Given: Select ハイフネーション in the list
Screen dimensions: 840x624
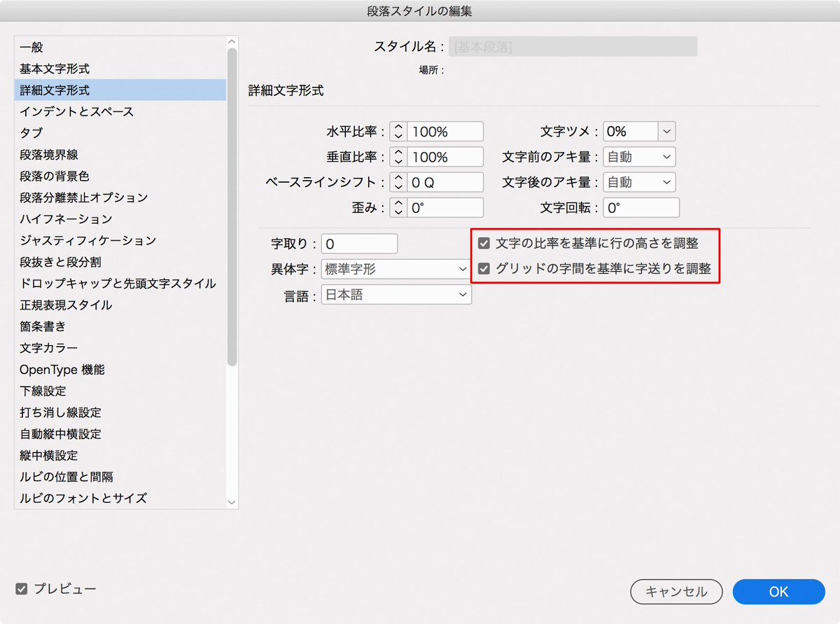Looking at the screenshot, I should [120, 219].
